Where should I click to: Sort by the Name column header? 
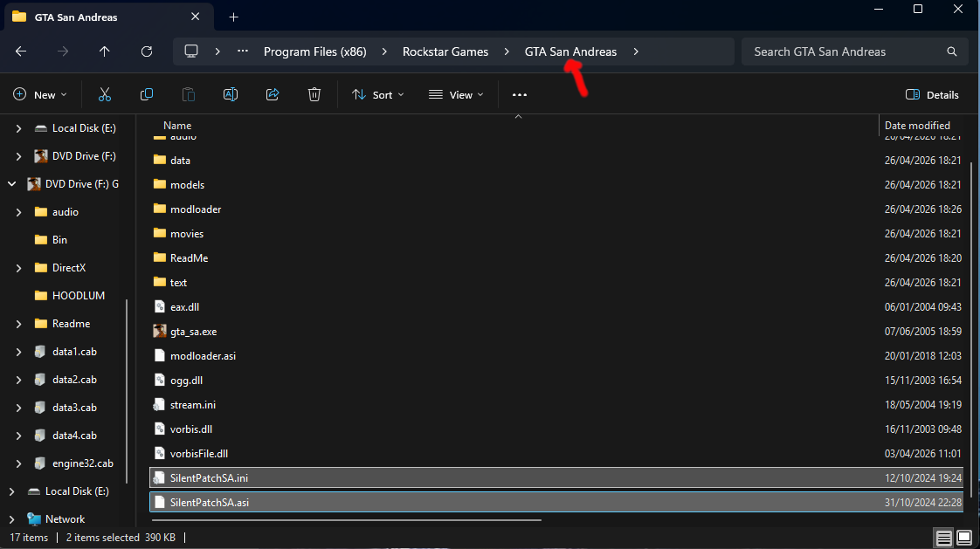177,126
